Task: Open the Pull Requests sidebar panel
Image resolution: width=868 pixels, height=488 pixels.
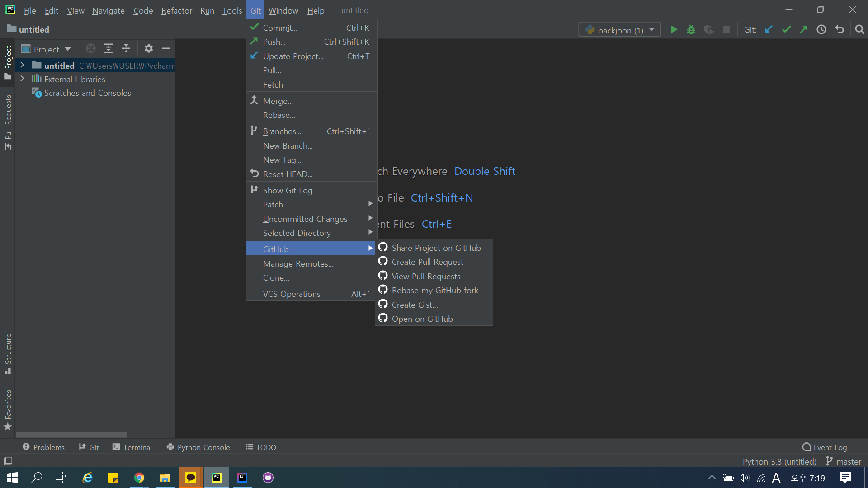Action: tap(7, 117)
